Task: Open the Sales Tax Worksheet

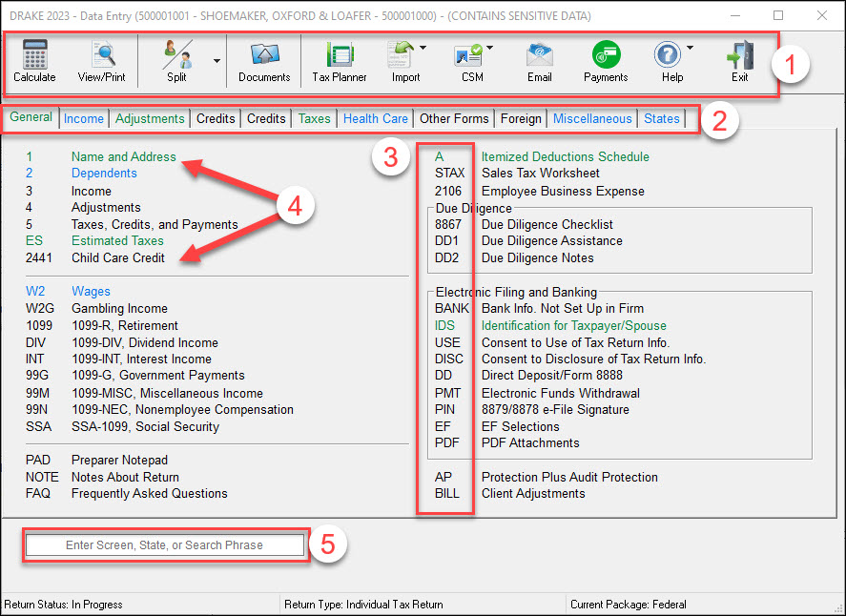Action: coord(541,174)
